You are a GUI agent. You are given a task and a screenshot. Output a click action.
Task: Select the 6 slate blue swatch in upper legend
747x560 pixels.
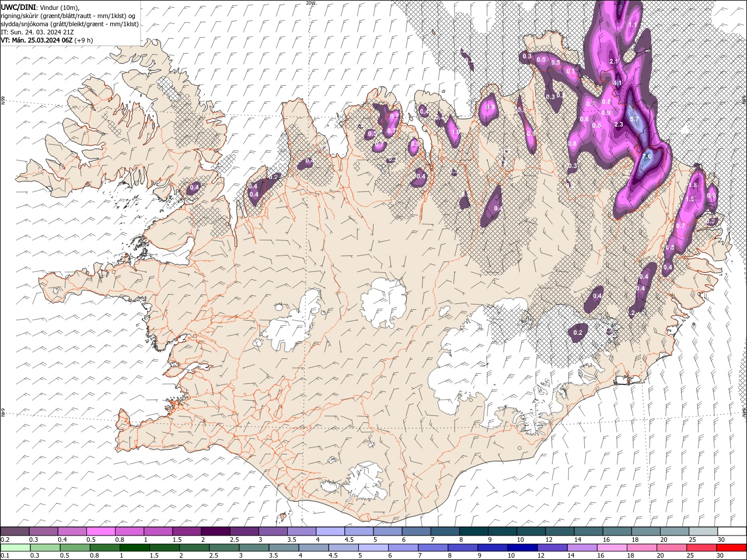pyautogui.click(x=415, y=531)
